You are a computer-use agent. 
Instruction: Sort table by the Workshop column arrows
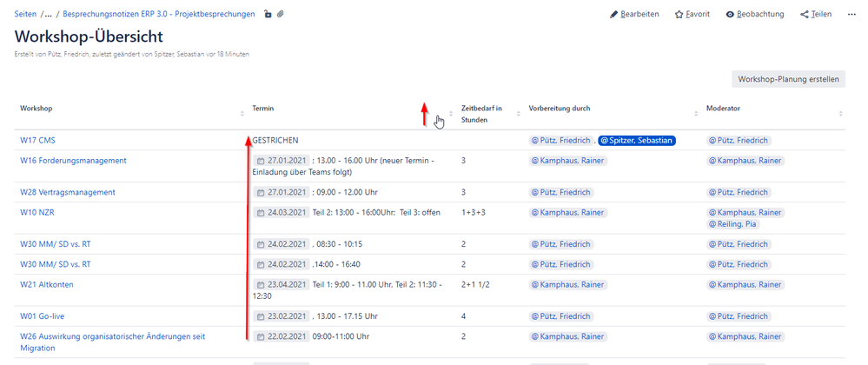242,114
